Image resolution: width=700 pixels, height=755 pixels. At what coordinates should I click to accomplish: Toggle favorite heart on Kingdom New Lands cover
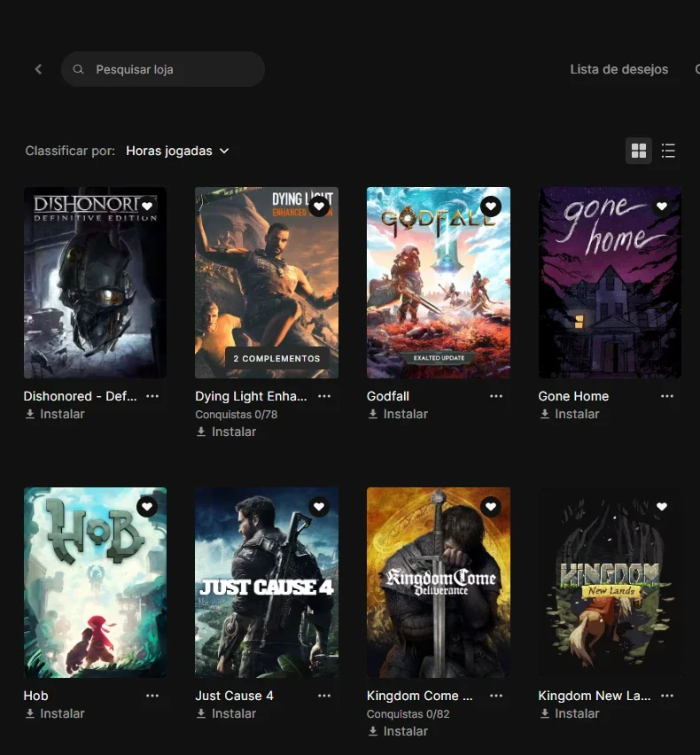pos(662,507)
